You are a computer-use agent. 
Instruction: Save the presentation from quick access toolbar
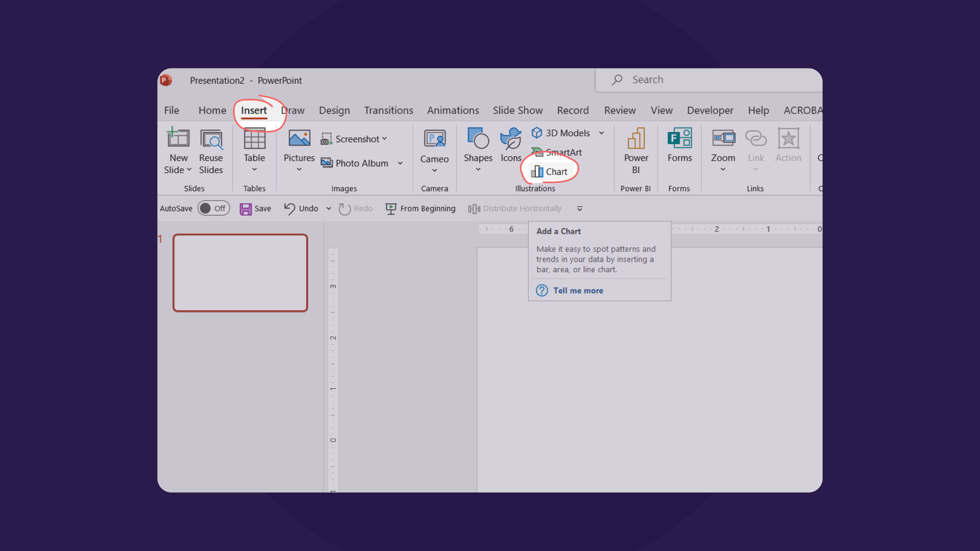255,208
